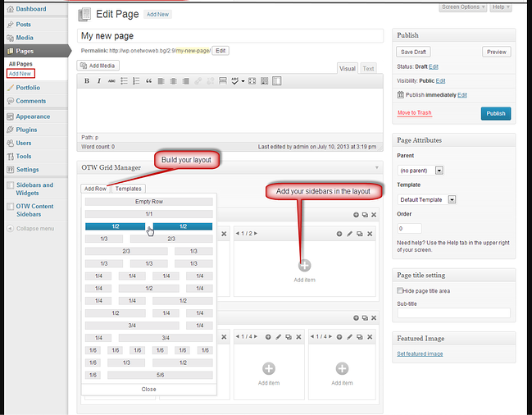
Task: Toggle fullscreen distraction-free mode icon
Action: pyautogui.click(x=252, y=81)
